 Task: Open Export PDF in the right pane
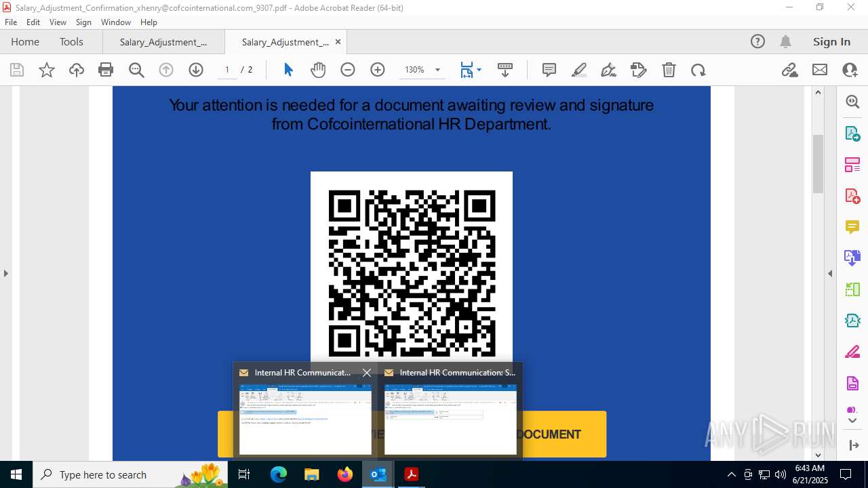(852, 133)
